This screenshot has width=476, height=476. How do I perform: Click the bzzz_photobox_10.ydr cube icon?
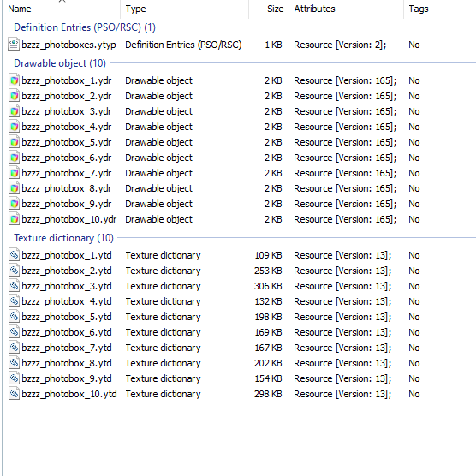click(14, 219)
